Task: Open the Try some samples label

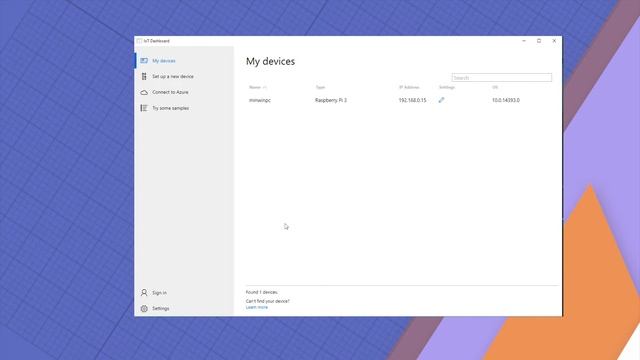Action: tap(171, 108)
